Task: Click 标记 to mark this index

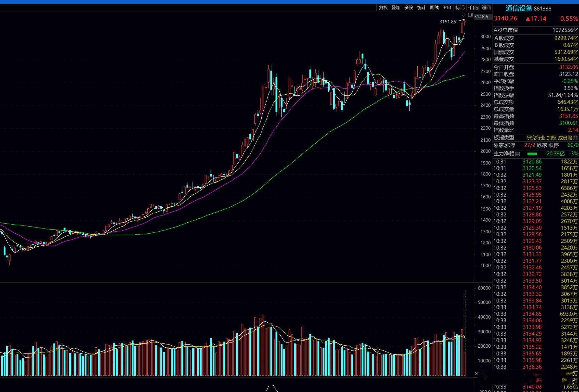Action: click(x=460, y=7)
